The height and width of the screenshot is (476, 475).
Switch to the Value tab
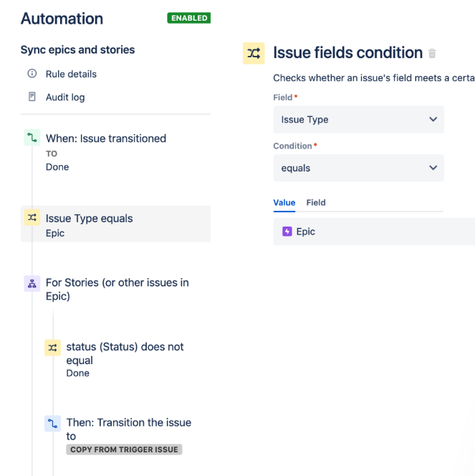coord(284,203)
